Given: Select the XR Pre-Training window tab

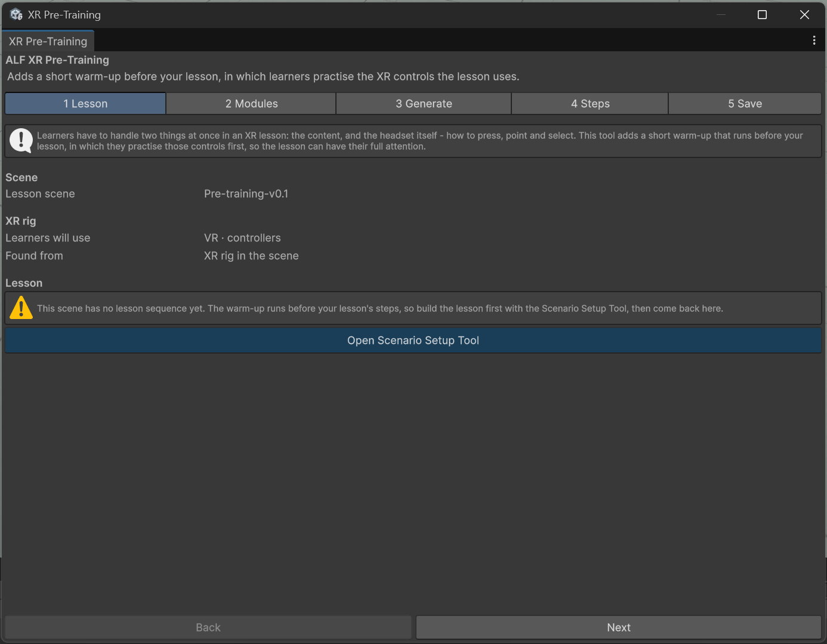Looking at the screenshot, I should (48, 41).
